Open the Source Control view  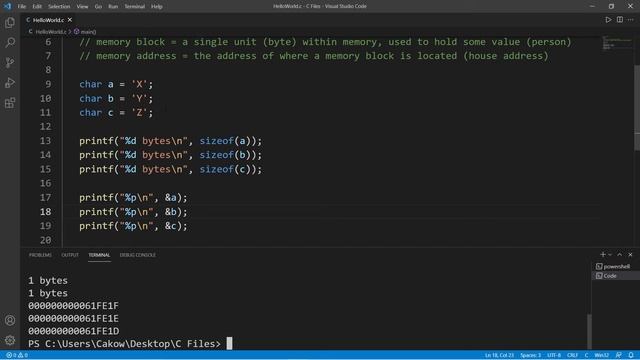[10, 62]
